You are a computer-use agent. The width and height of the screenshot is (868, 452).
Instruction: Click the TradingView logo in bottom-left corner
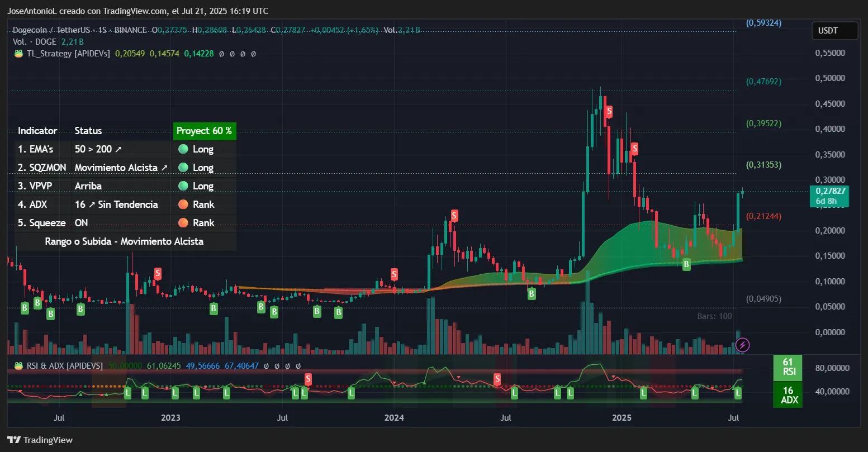pos(40,440)
